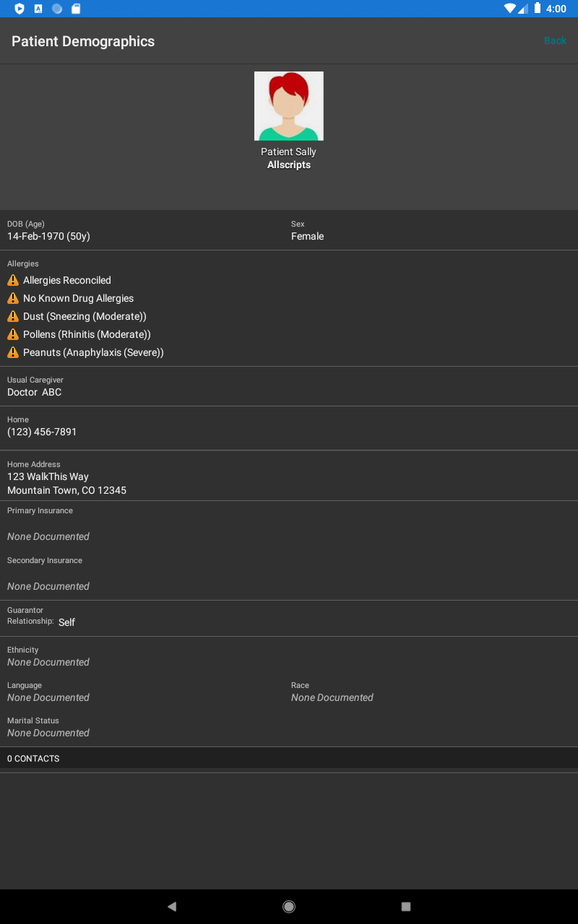
Task: Tap the home phone number (123) 456-7891
Action: 42,432
